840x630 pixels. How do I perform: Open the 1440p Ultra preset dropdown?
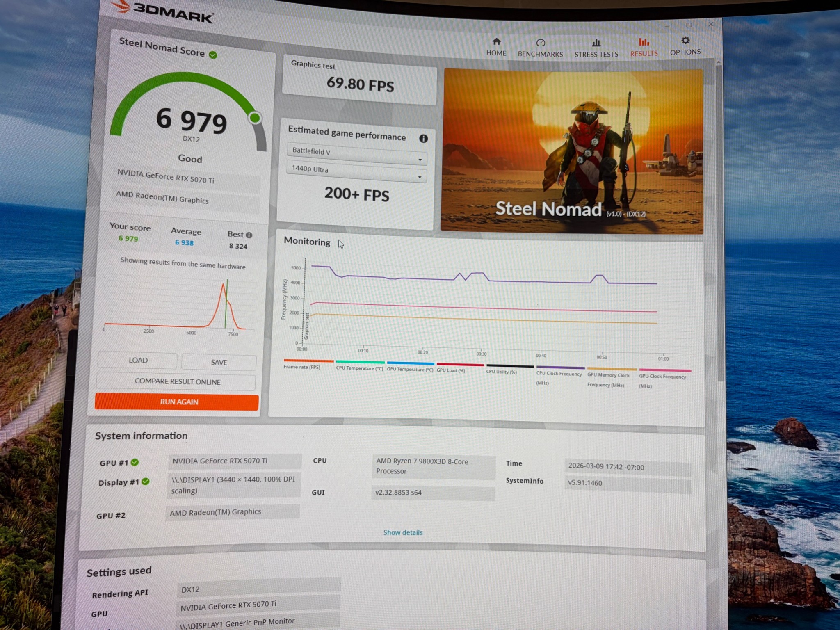tap(356, 172)
